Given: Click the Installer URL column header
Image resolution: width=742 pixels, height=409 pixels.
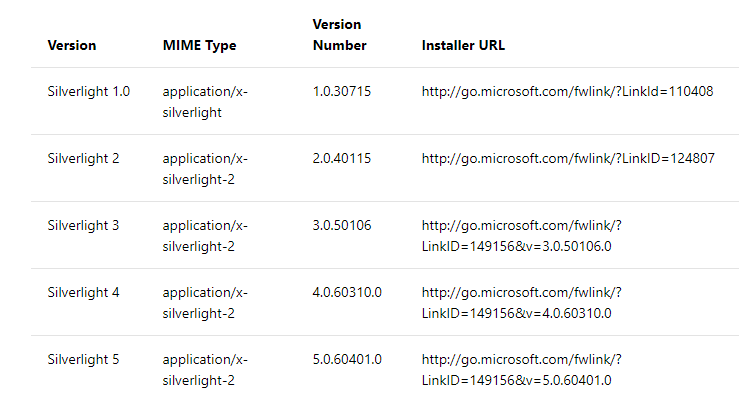Looking at the screenshot, I should click(x=463, y=45).
